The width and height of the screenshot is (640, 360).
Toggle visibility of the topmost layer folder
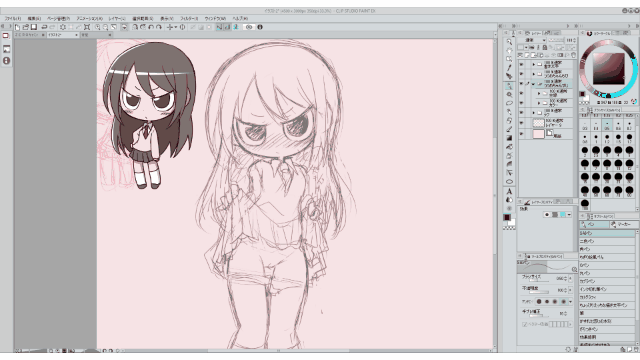click(x=521, y=64)
